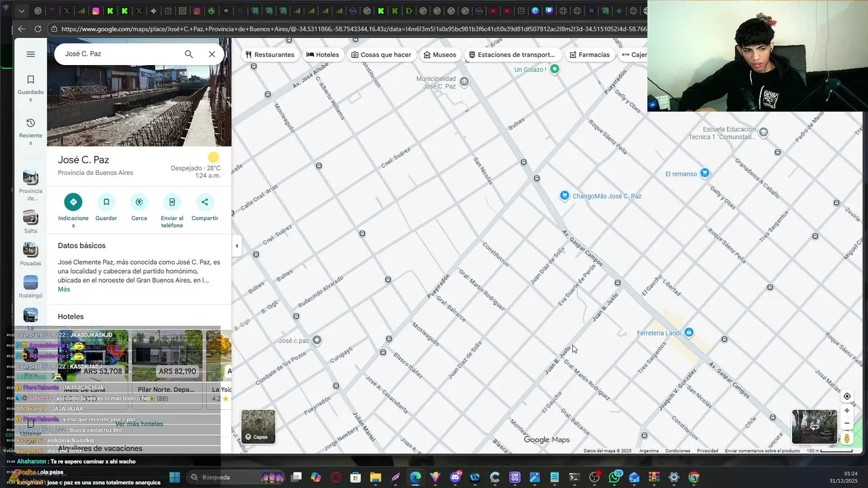Select Cosas que hacer chip
868x488 pixels.
(381, 55)
